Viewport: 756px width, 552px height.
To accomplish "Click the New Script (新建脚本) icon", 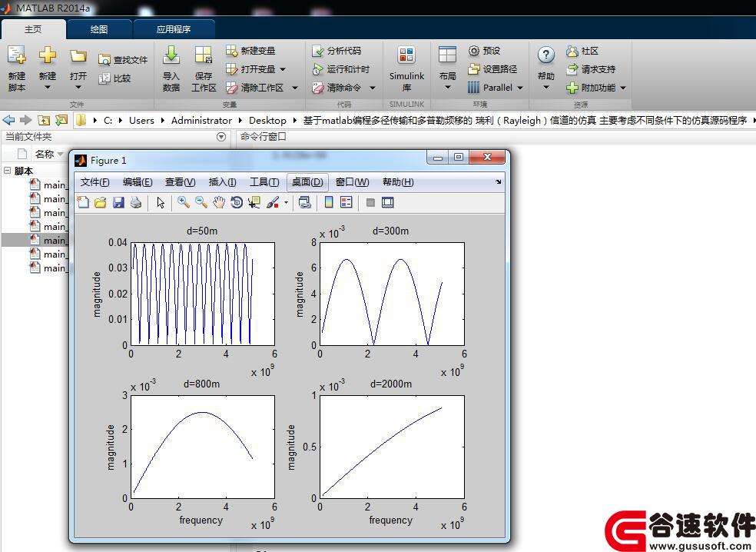I will point(16,55).
